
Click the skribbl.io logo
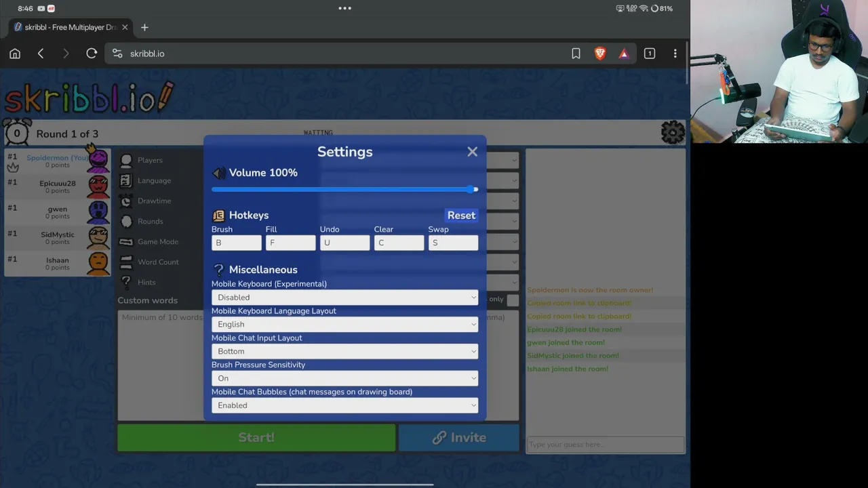pyautogui.click(x=90, y=98)
